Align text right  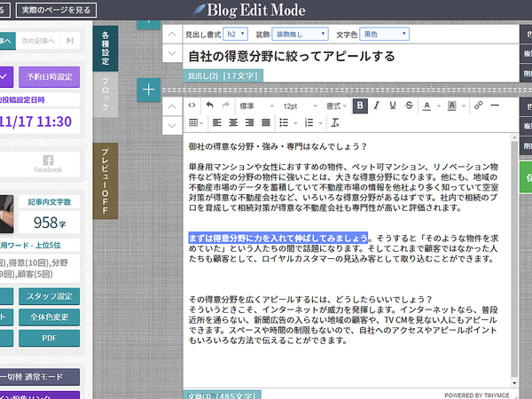(249, 122)
